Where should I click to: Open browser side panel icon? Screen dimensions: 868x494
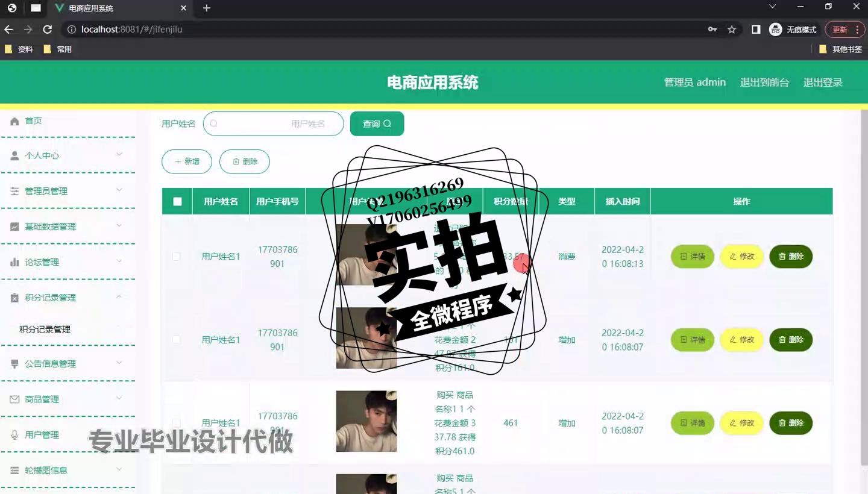coord(756,30)
